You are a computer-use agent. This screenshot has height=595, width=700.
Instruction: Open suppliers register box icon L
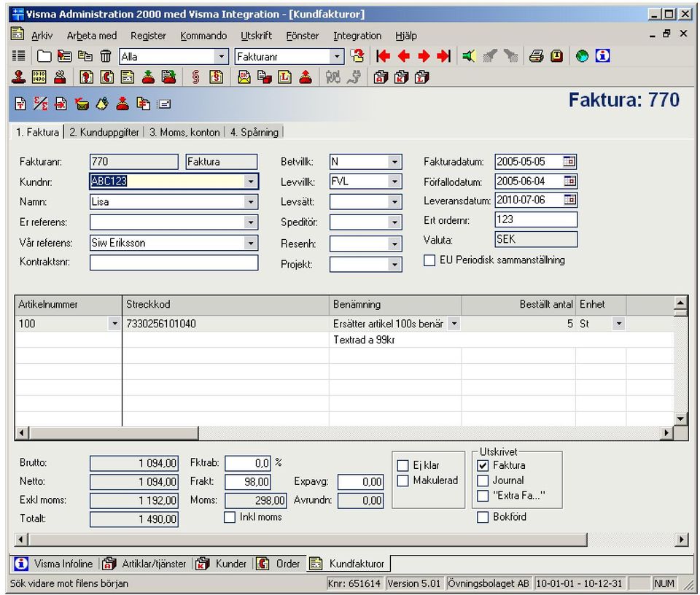tap(421, 77)
